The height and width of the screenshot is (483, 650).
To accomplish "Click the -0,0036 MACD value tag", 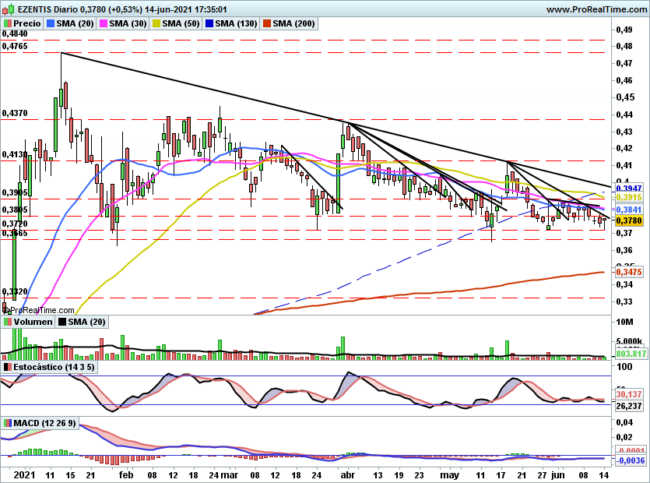I will pyautogui.click(x=630, y=461).
